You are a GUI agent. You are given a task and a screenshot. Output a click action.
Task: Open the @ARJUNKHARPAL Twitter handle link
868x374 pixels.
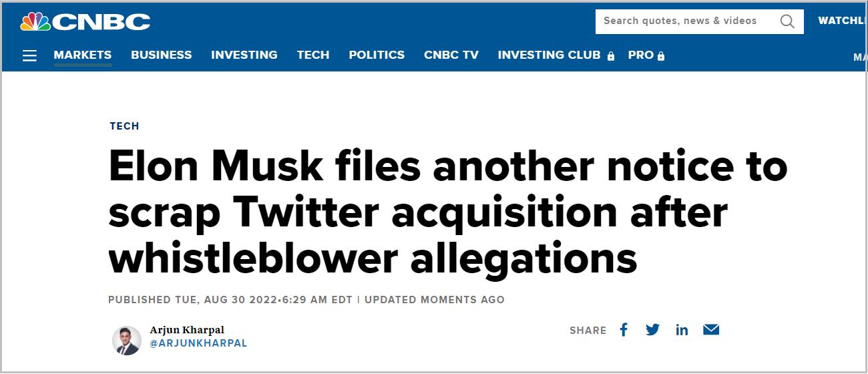pyautogui.click(x=198, y=343)
